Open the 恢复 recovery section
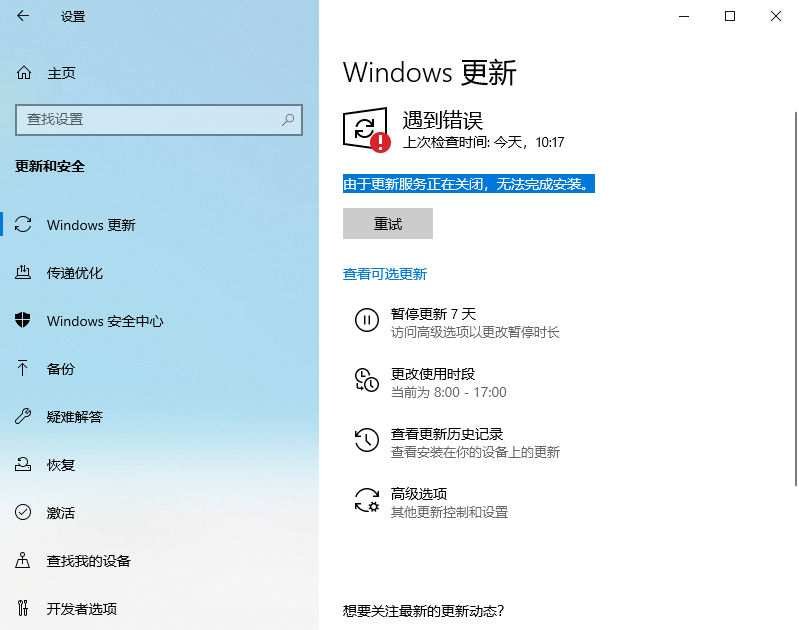The image size is (799, 630). (61, 465)
